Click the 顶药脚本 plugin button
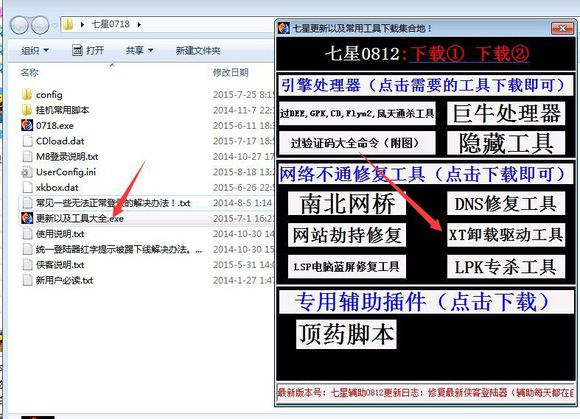 [346, 334]
